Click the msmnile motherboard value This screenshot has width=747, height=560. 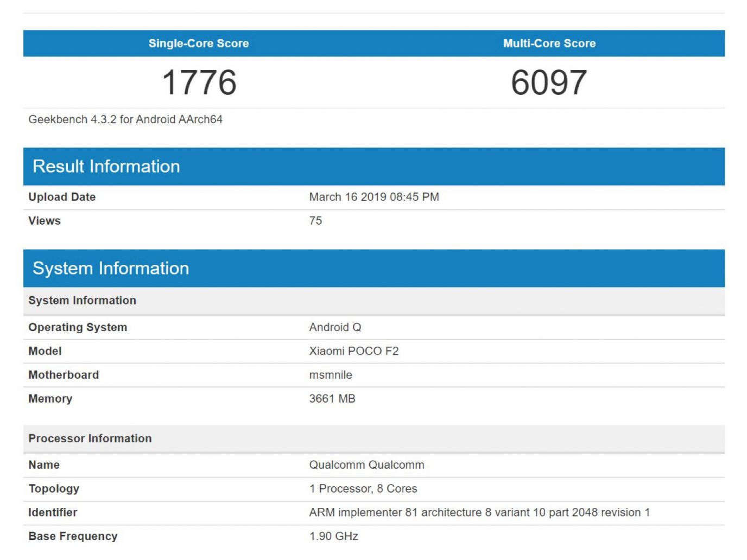coord(331,375)
